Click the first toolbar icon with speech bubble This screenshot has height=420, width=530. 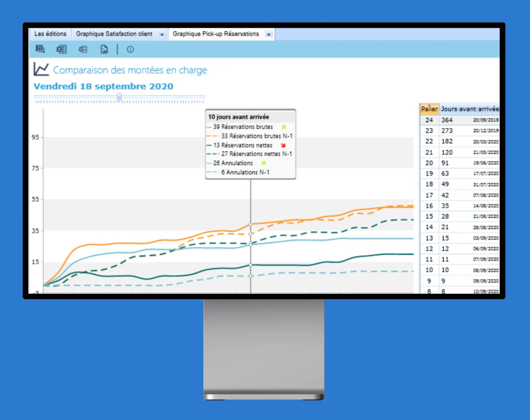(x=40, y=50)
